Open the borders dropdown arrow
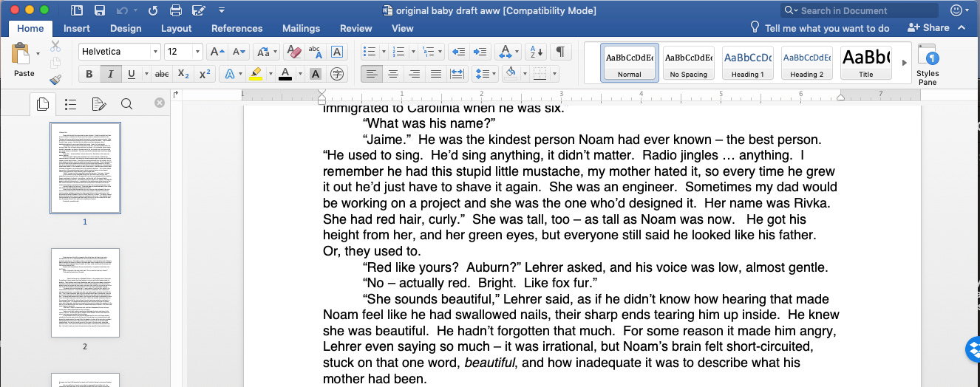 tap(554, 74)
